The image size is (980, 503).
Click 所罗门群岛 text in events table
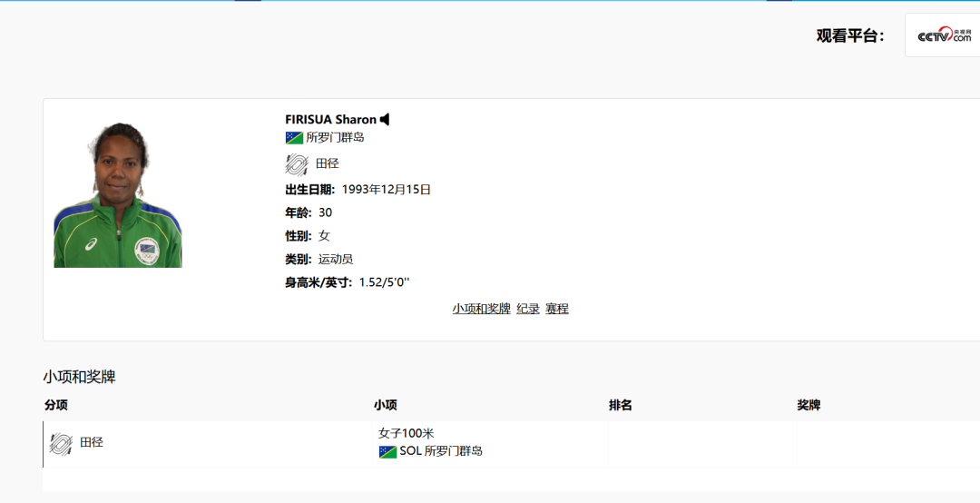pyautogui.click(x=454, y=451)
